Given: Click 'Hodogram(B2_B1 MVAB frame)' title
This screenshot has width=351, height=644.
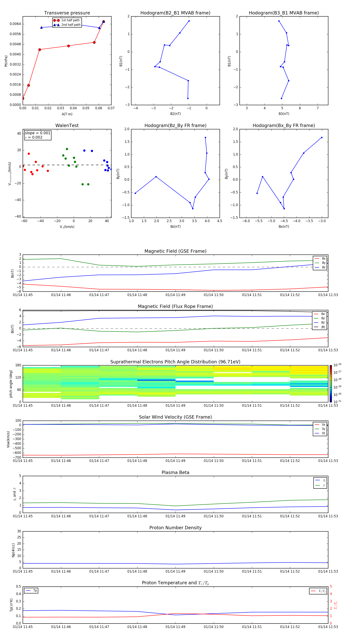Looking at the screenshot, I should [x=175, y=13].
